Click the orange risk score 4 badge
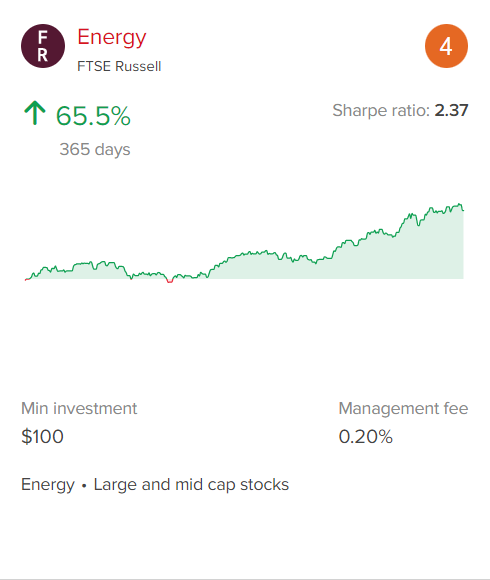 coord(446,46)
